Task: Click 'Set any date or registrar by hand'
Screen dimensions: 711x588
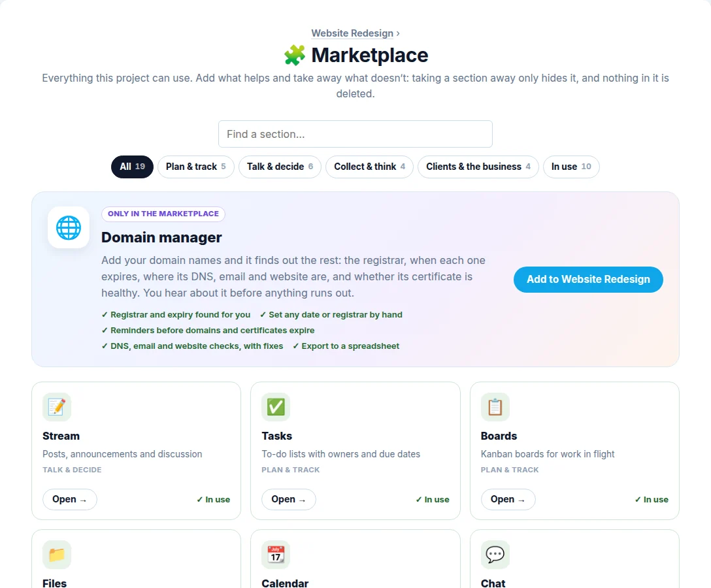Action: [331, 315]
